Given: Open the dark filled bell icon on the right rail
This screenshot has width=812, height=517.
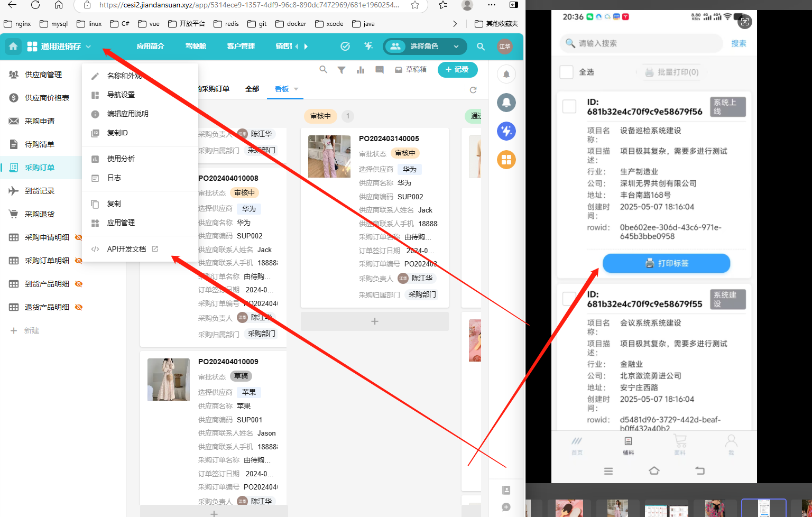Looking at the screenshot, I should coord(506,103).
